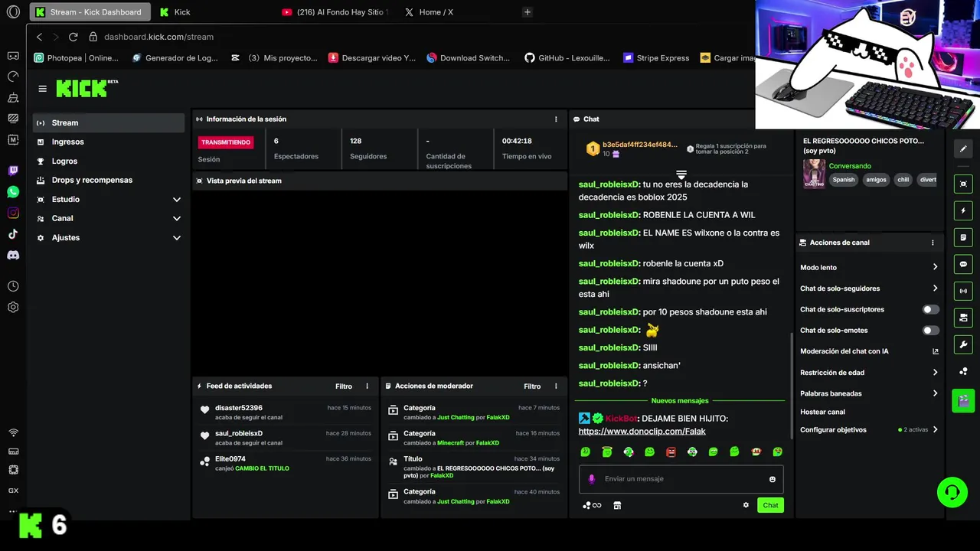Open browser history clock icon

(13, 286)
